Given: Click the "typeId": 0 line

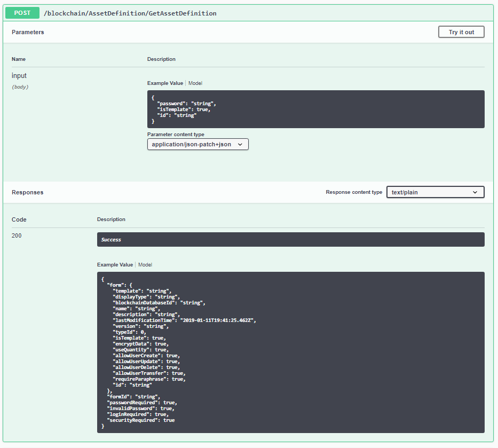Looking at the screenshot, I should click(x=129, y=332).
